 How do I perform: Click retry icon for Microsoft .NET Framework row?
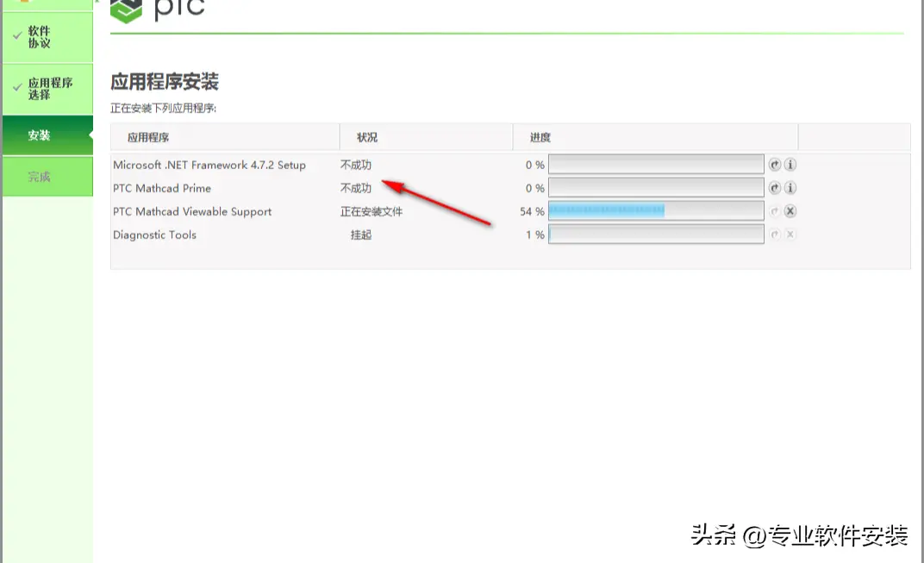774,165
